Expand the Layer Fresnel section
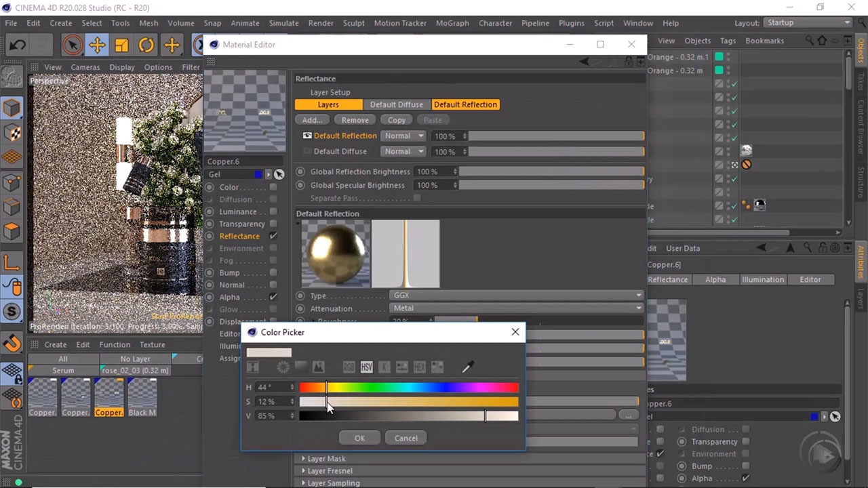This screenshot has width=868, height=488. [x=330, y=471]
